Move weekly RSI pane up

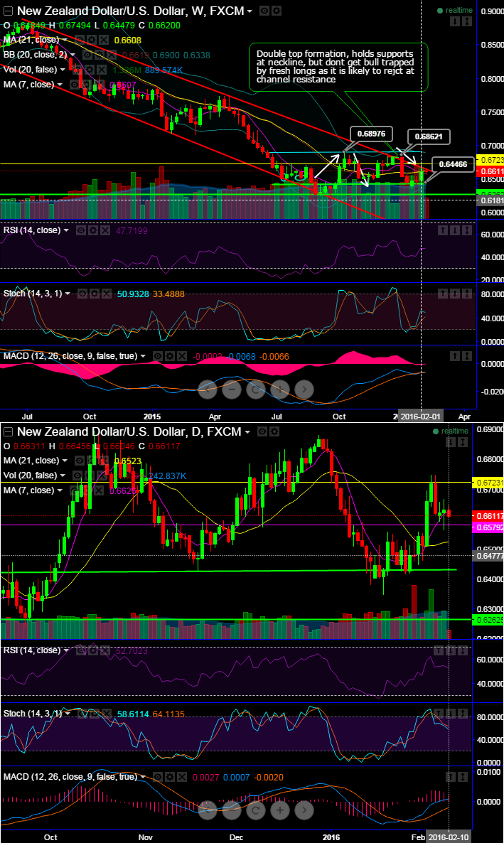[442, 230]
